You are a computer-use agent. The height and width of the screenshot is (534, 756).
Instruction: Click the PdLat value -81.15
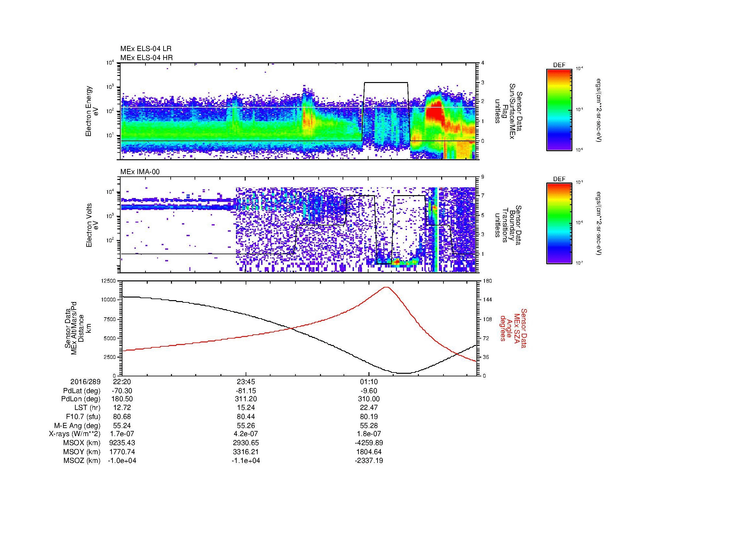[x=246, y=391]
